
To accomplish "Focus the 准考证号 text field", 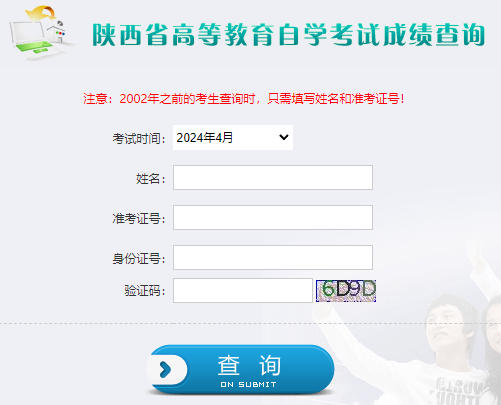I will (x=273, y=217).
